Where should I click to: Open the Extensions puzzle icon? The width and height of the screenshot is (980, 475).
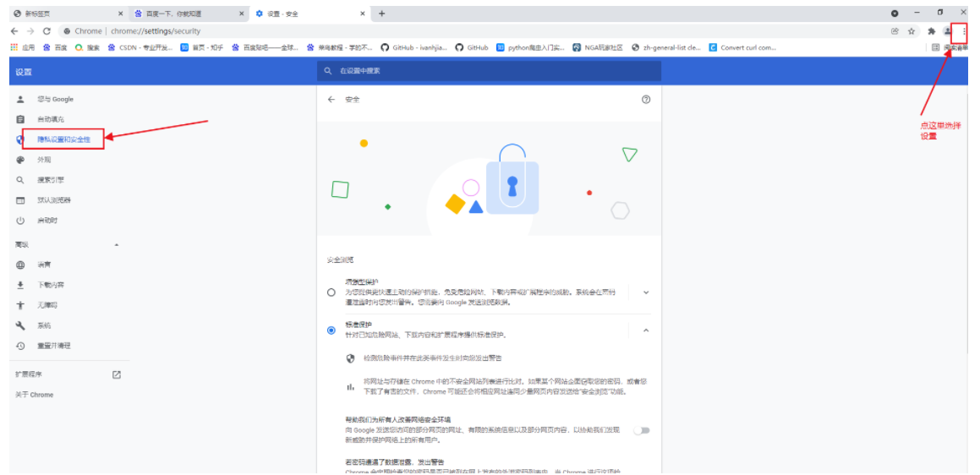931,31
